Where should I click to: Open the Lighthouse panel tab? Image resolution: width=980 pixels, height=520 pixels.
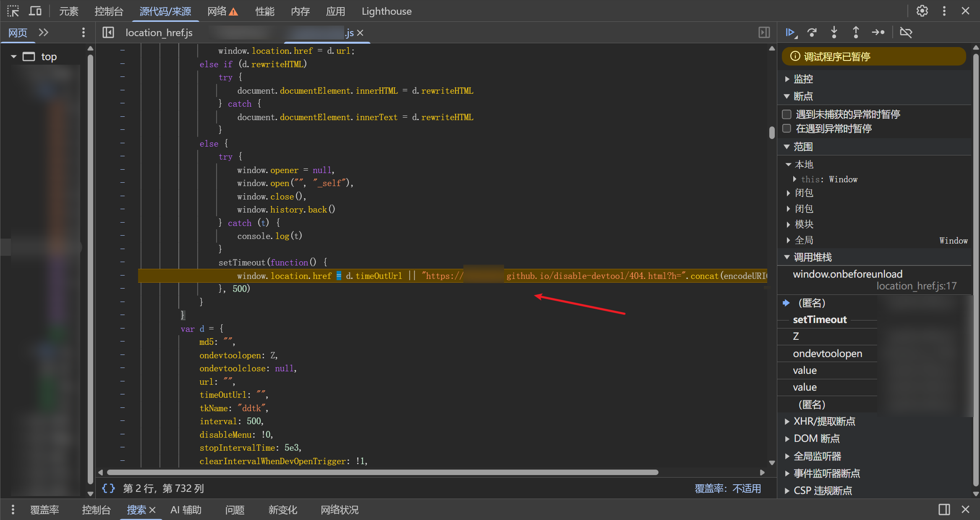pyautogui.click(x=387, y=11)
